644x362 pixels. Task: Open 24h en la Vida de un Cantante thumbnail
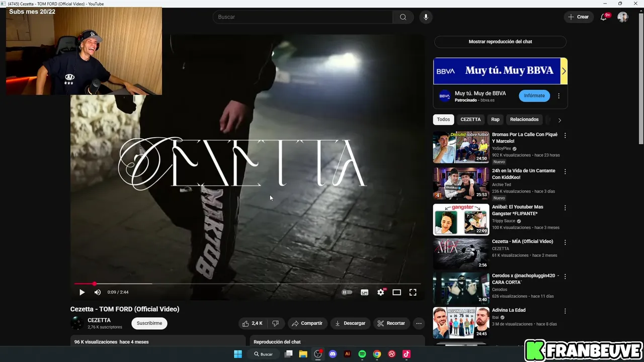tap(461, 184)
